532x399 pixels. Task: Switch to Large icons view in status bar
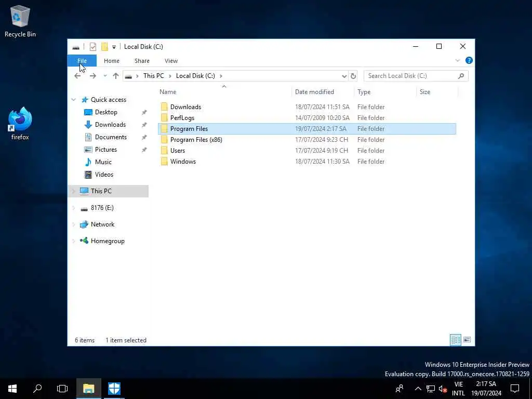coord(467,340)
